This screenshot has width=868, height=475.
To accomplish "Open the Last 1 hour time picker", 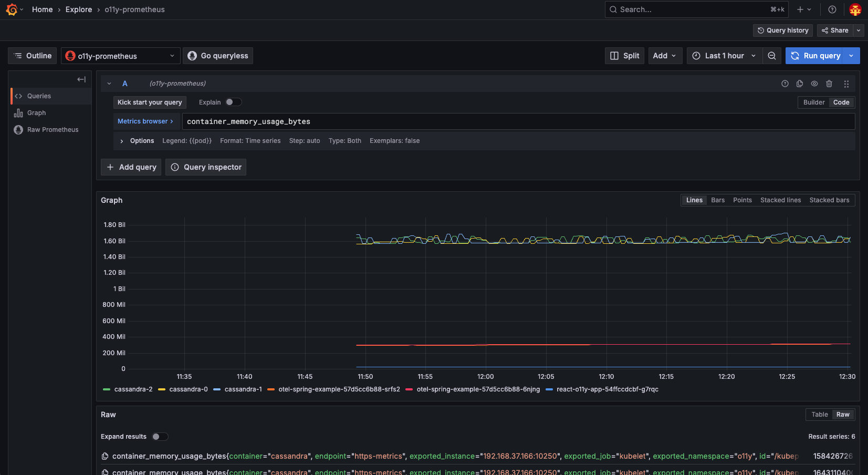I will [x=724, y=56].
